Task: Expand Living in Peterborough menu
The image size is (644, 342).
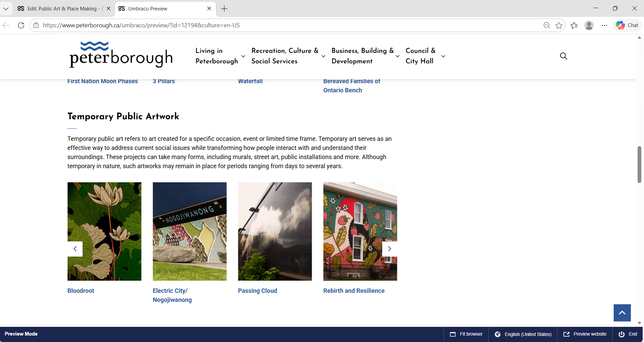Action: click(x=243, y=56)
